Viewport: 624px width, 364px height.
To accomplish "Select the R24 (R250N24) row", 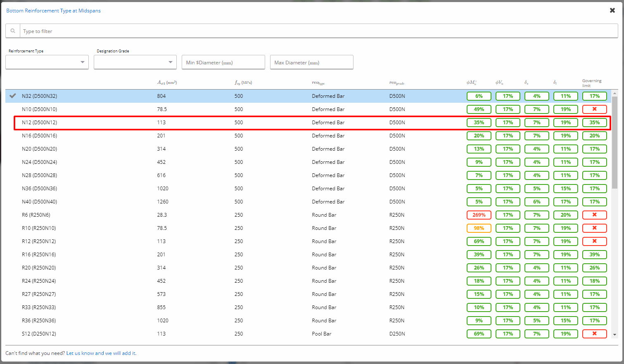I will (x=308, y=281).
